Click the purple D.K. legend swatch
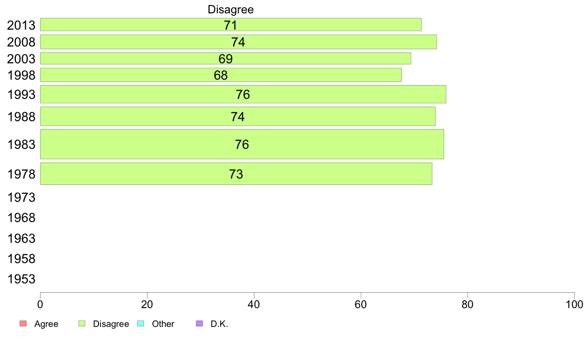This screenshot has height=364, width=588. [x=199, y=323]
